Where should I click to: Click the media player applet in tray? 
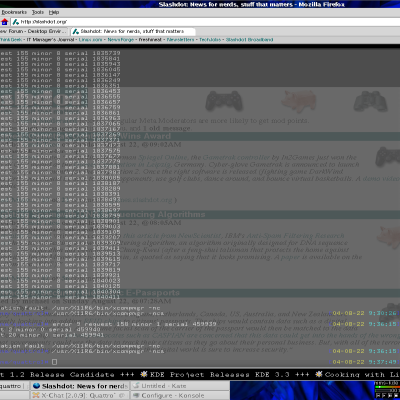[x=387, y=390]
